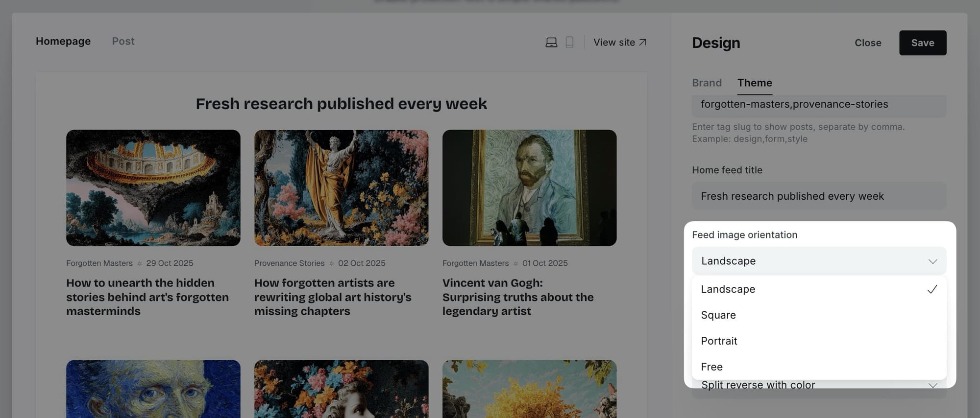Switch to mobile preview icon
The width and height of the screenshot is (980, 418).
(x=569, y=43)
